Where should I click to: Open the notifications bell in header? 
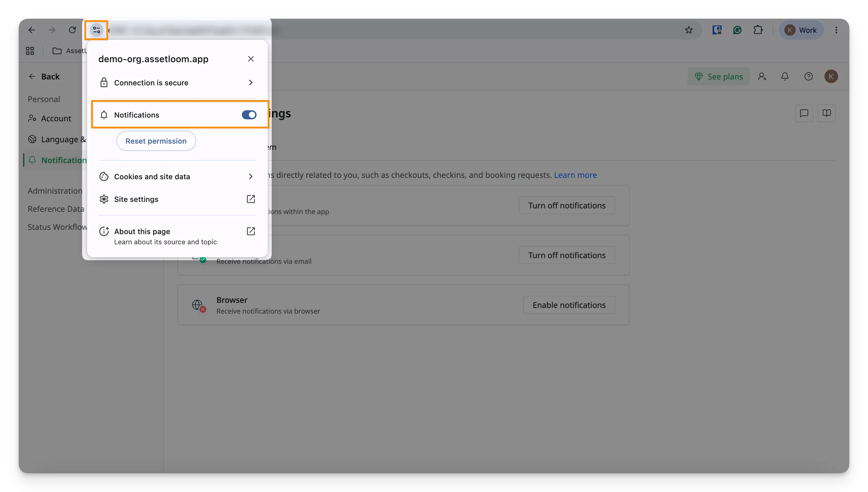785,76
